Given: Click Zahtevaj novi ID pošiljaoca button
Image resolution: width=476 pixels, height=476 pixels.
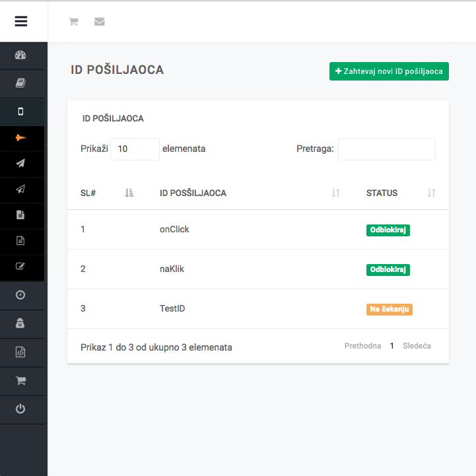Looking at the screenshot, I should click(x=389, y=71).
